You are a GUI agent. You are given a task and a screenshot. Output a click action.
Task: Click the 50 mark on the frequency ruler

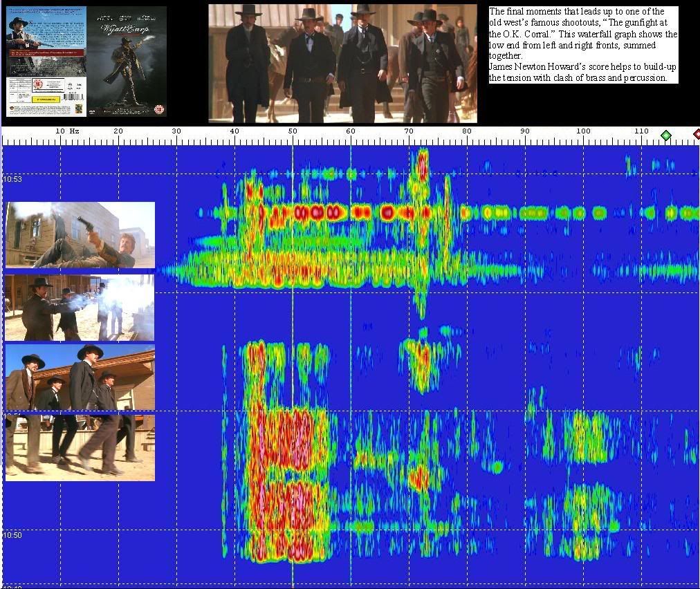pos(293,131)
